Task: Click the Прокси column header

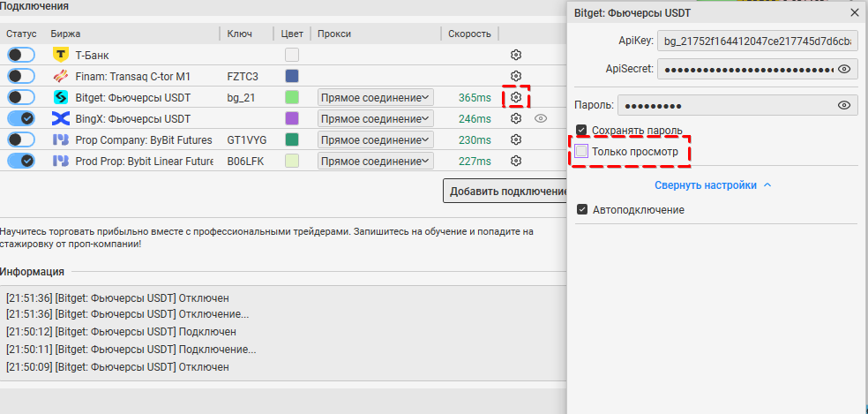Action: click(334, 34)
